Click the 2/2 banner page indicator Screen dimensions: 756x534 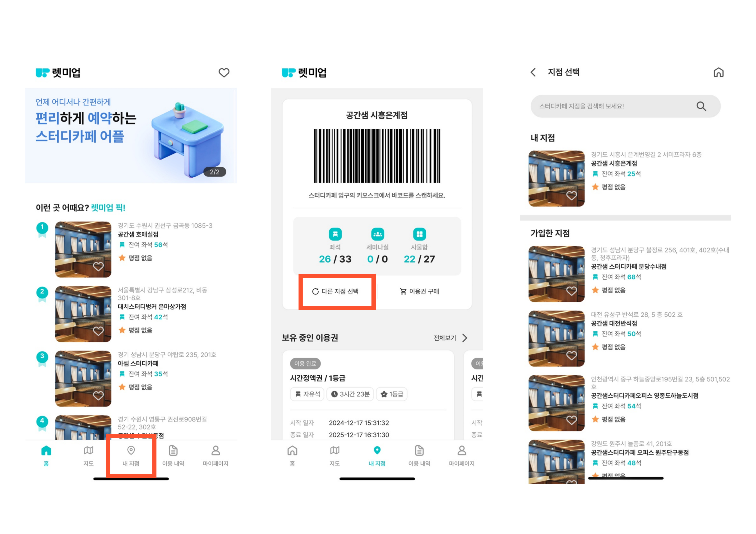(x=214, y=172)
